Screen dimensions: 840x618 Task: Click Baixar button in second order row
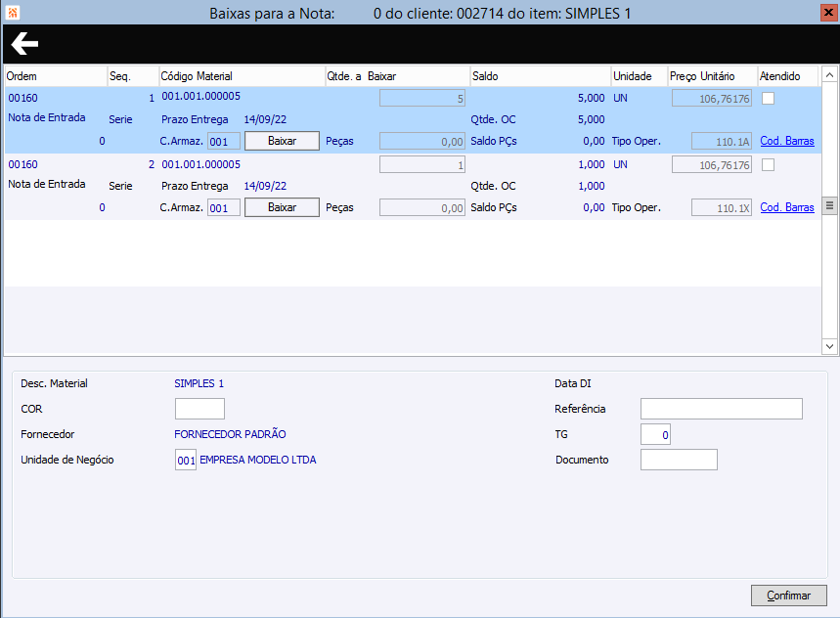pos(282,207)
